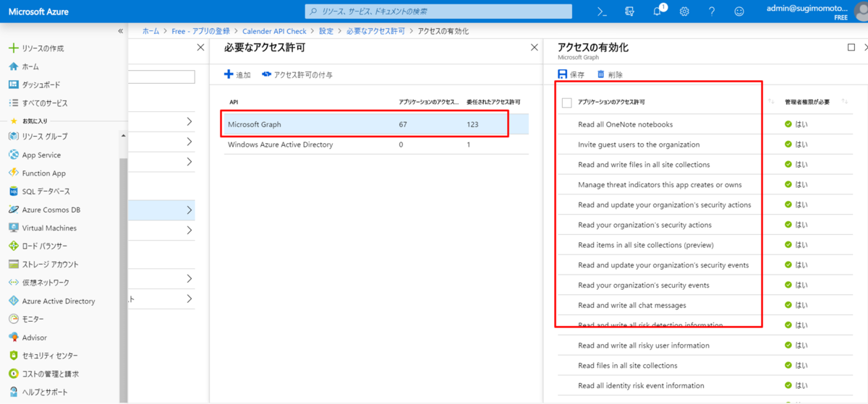Select Read and write all chat messages
868x404 pixels.
[632, 305]
